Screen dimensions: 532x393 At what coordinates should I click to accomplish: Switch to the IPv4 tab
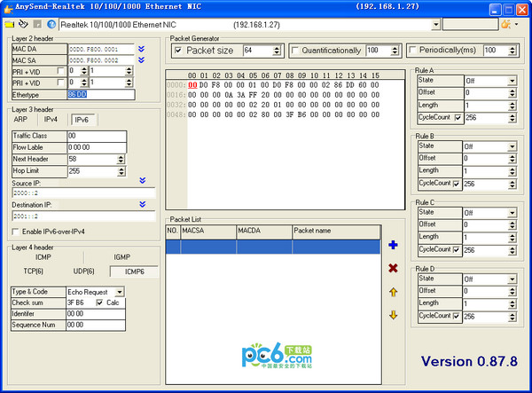(51, 118)
